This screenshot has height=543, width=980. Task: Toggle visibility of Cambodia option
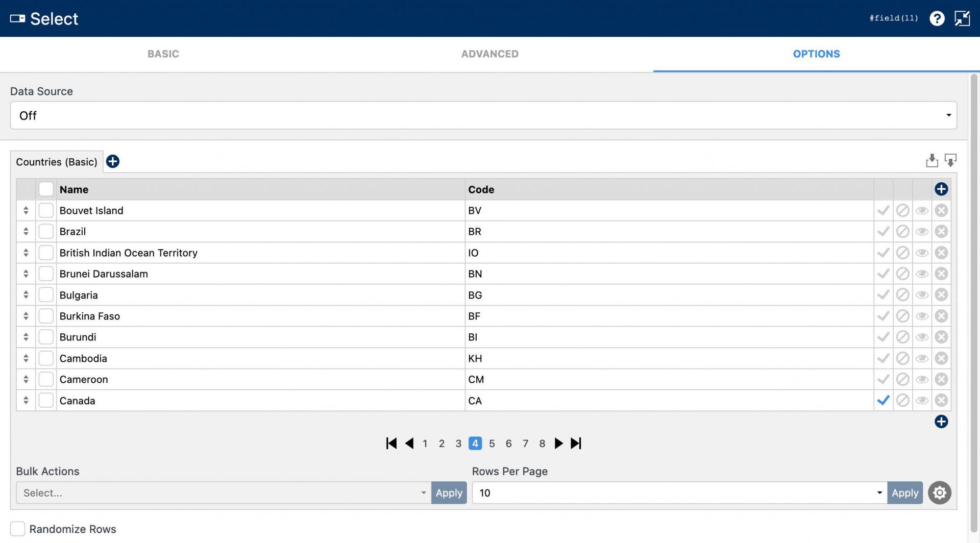click(x=922, y=358)
